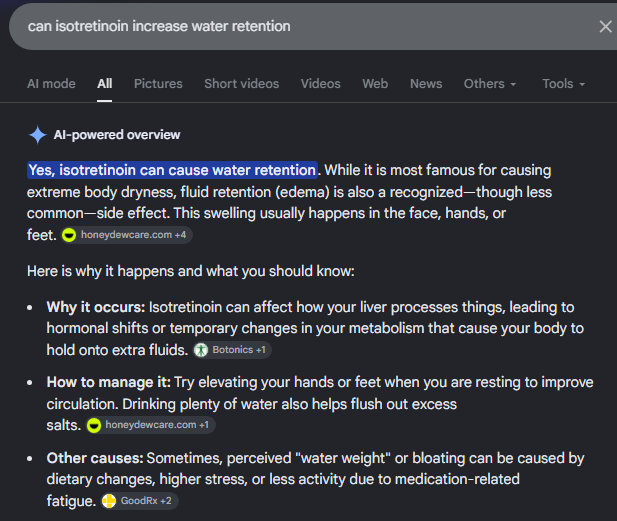Open the News tab
Image resolution: width=617 pixels, height=521 pixels.
pos(426,84)
